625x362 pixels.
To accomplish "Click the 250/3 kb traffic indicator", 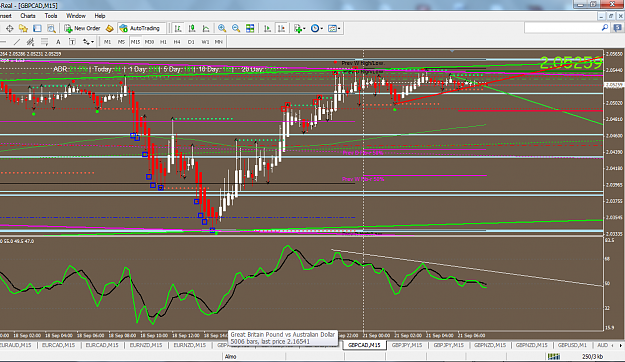I will point(592,356).
